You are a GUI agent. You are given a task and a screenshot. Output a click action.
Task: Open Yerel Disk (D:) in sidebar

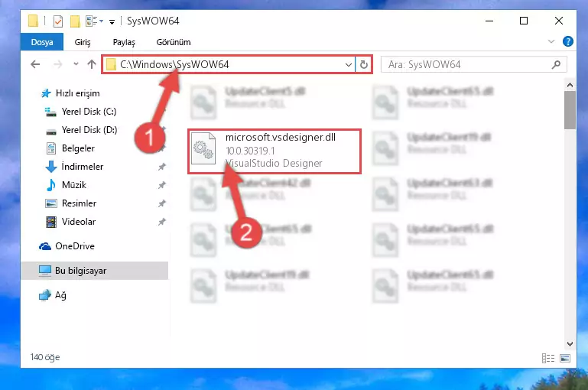coord(89,130)
